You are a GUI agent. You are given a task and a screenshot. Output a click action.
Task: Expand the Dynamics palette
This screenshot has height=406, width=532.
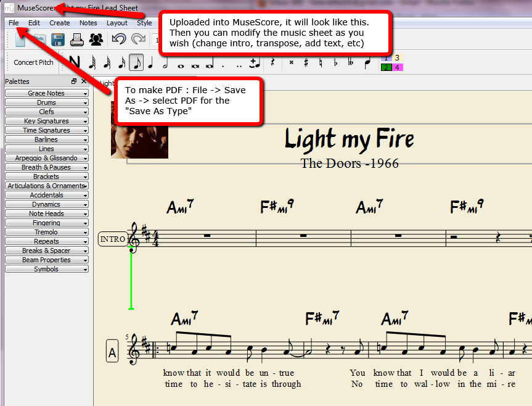click(46, 204)
